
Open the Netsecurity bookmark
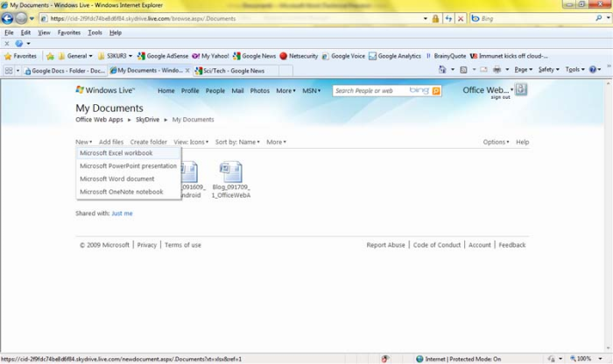pos(299,56)
